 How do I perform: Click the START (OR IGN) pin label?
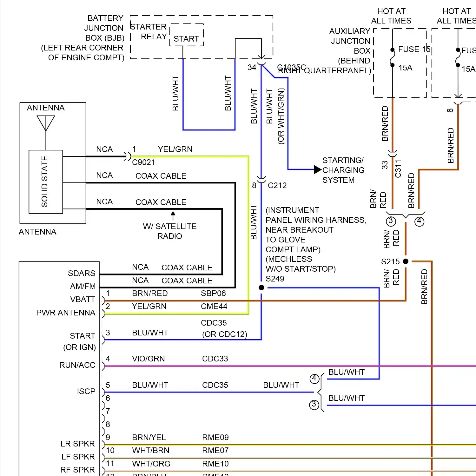point(79,341)
